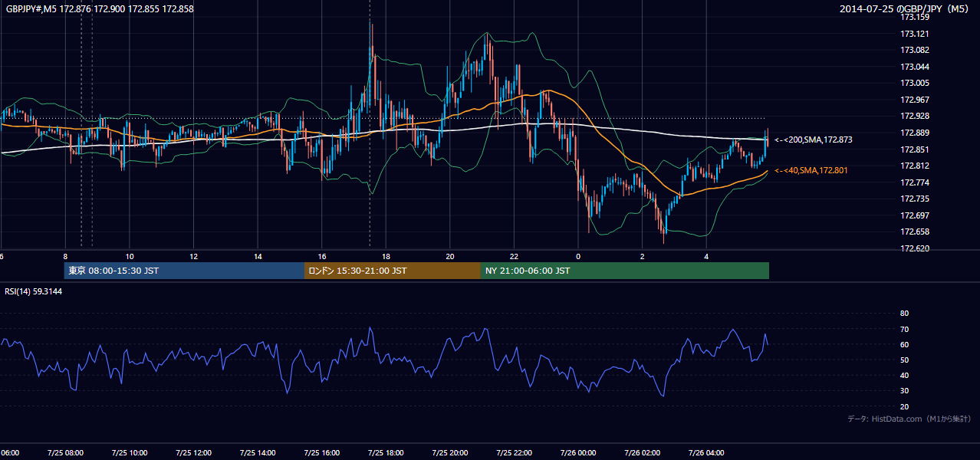Click the 7/26 04:00 time axis label
980x460 pixels.
tap(705, 453)
